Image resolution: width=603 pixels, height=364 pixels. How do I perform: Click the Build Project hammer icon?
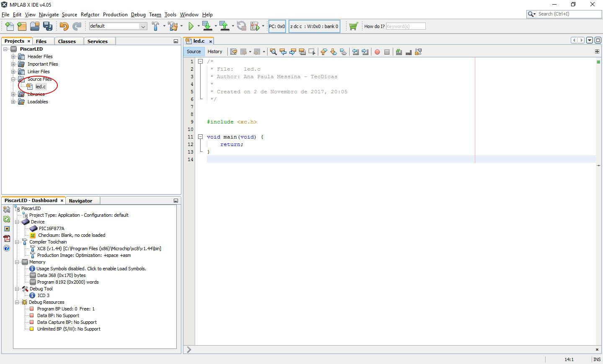pyautogui.click(x=156, y=26)
